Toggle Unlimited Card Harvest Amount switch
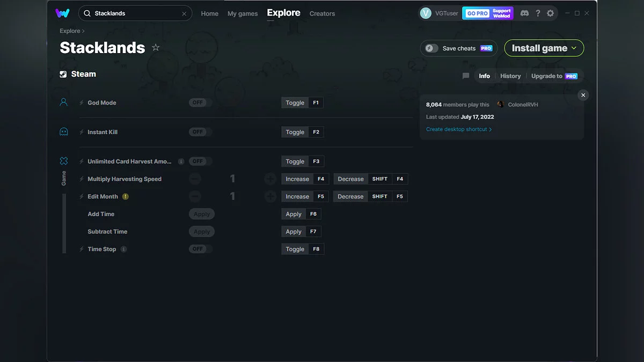644x362 pixels. [201, 161]
